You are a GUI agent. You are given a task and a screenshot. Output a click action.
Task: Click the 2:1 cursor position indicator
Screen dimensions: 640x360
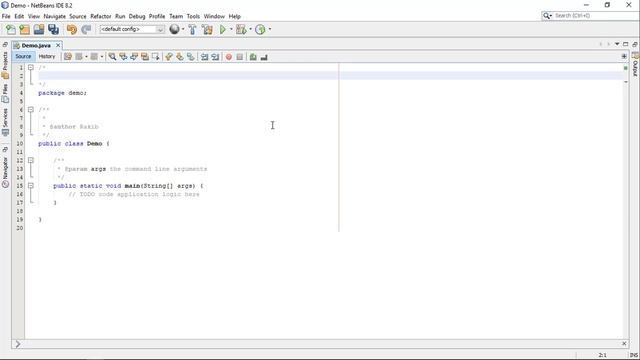(x=602, y=355)
